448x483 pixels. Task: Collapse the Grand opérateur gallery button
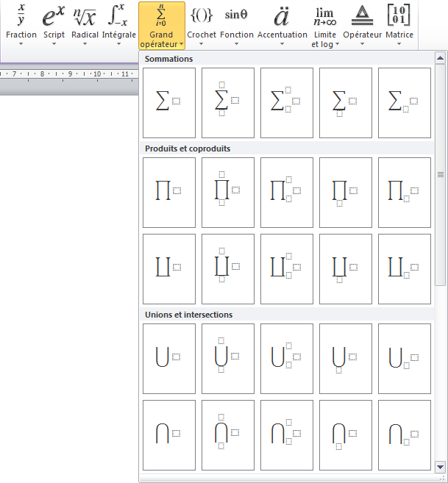[x=161, y=26]
